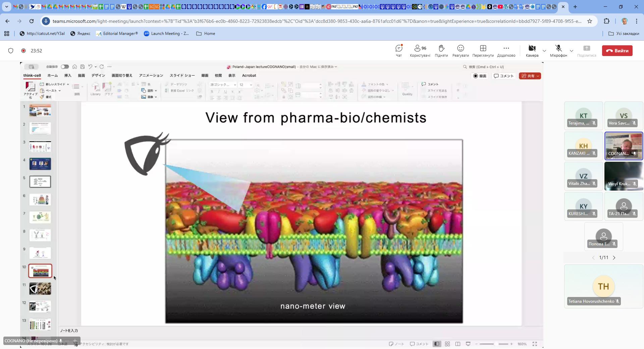Show the participants list
Screen dimensions: 644x349
[420, 51]
